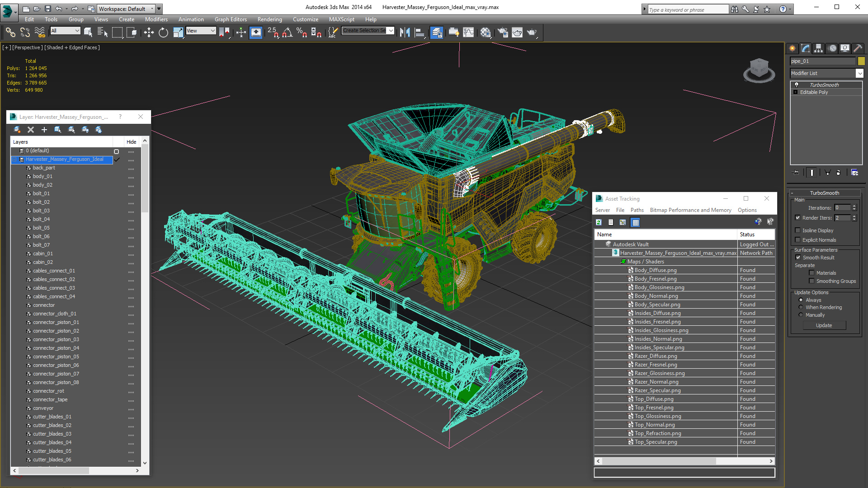Choose Rectangular Selection Region tool
Image resolution: width=868 pixels, height=488 pixels.
tap(117, 32)
